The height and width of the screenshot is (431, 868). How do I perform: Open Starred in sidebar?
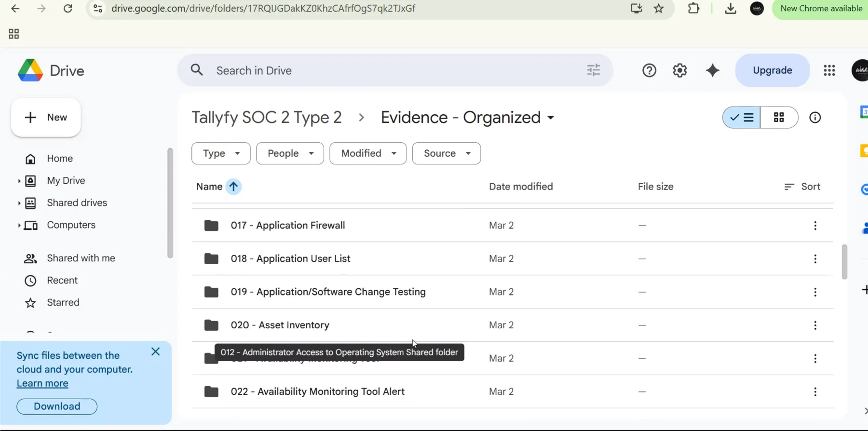pos(63,303)
